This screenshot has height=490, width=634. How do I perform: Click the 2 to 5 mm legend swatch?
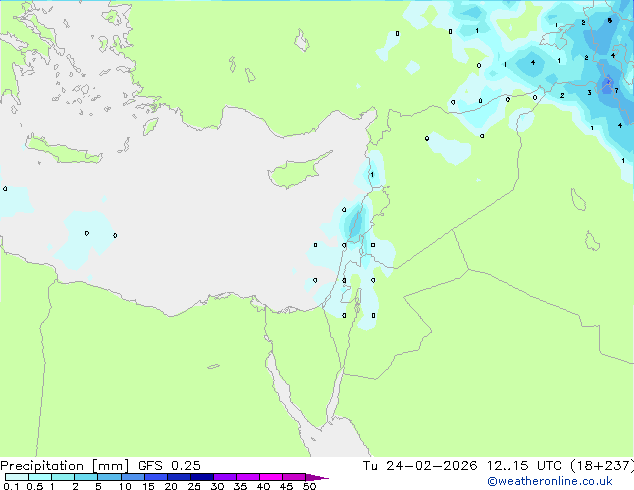[x=86, y=477]
